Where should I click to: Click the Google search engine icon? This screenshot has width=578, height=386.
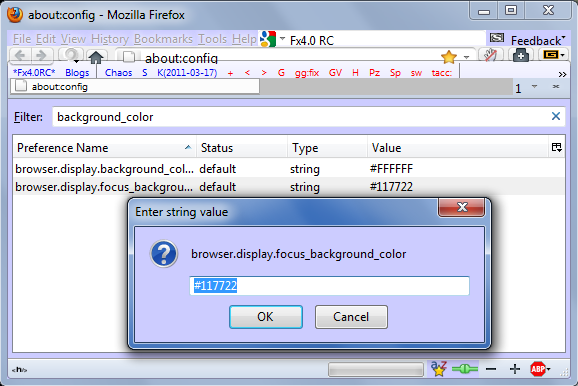click(268, 39)
